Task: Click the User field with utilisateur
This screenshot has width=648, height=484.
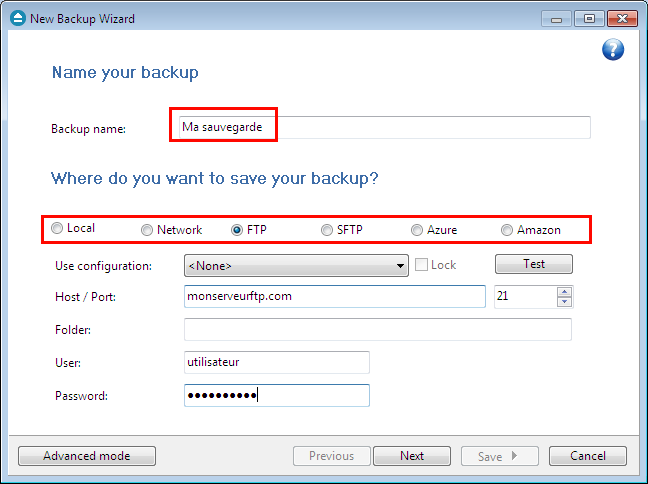Action: pos(277,362)
